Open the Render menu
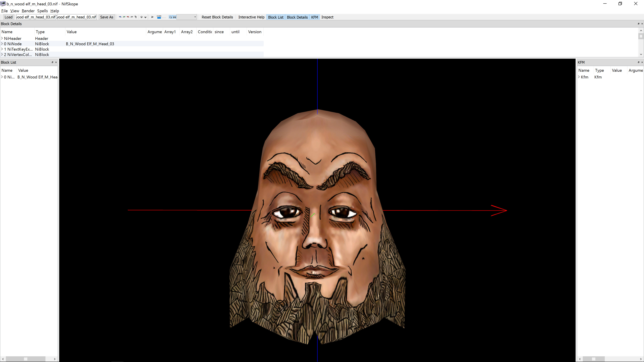Screen dimensions: 644x362 click(x=28, y=11)
